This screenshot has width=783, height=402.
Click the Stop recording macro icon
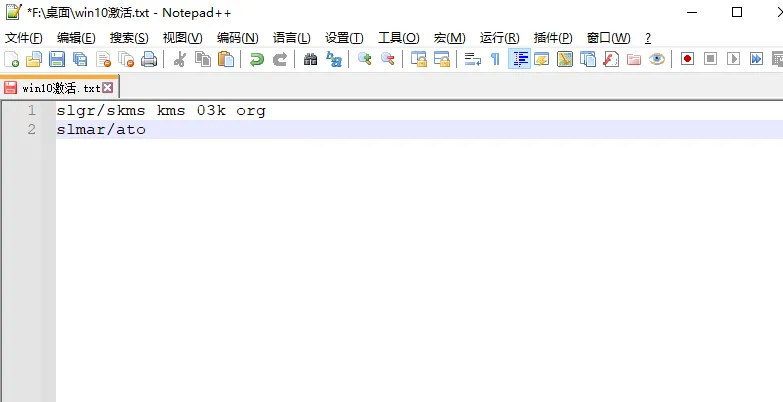point(711,59)
